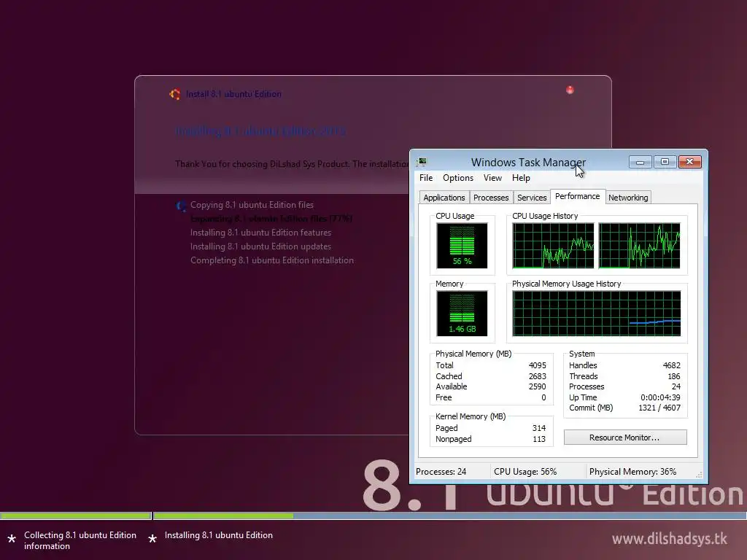Click 'Installing 8.1 ubuntu Edition features' step
This screenshot has width=747, height=560.
tap(260, 233)
